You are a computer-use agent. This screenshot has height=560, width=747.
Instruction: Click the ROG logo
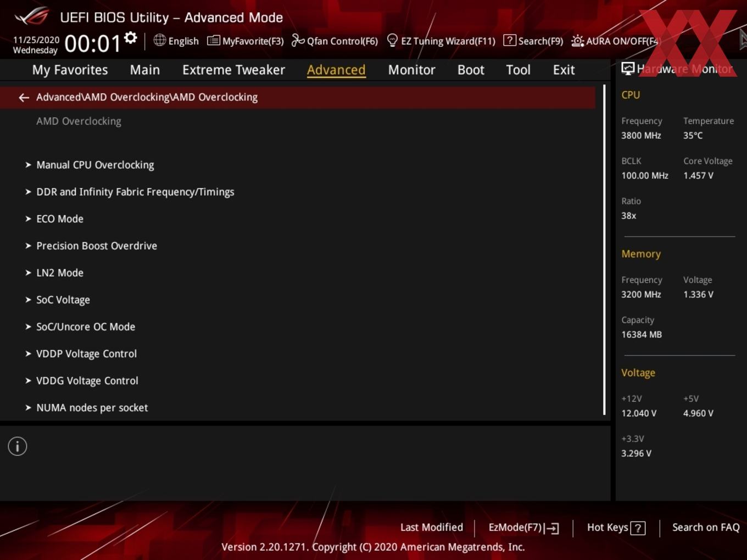(x=32, y=16)
